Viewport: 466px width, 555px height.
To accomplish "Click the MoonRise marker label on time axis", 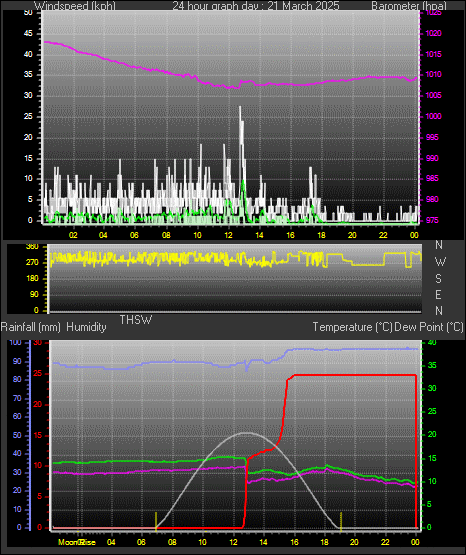I will pos(77,542).
